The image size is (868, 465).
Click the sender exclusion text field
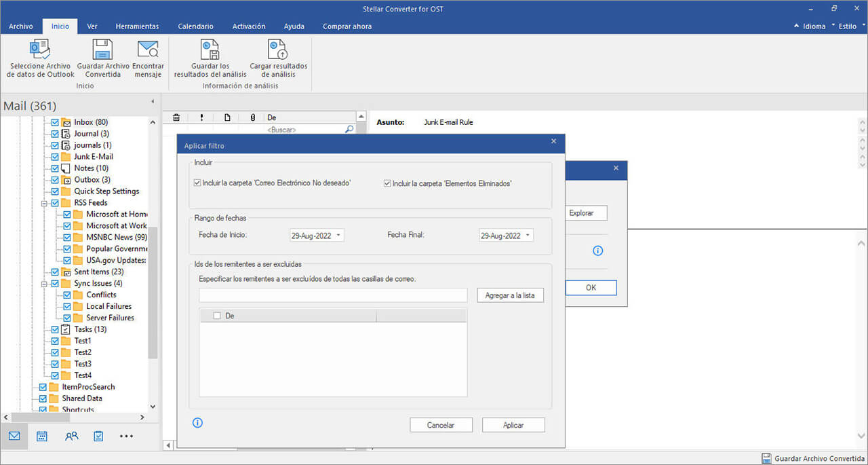[333, 295]
